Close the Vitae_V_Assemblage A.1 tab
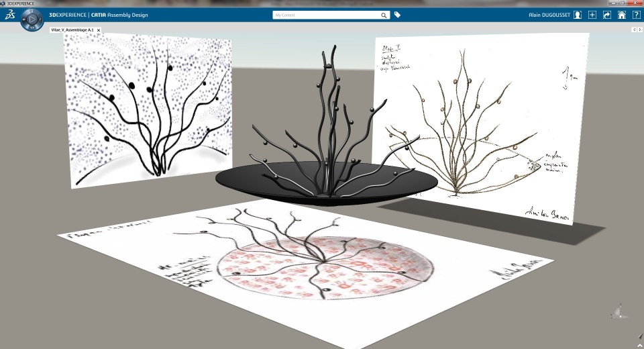 (99, 30)
